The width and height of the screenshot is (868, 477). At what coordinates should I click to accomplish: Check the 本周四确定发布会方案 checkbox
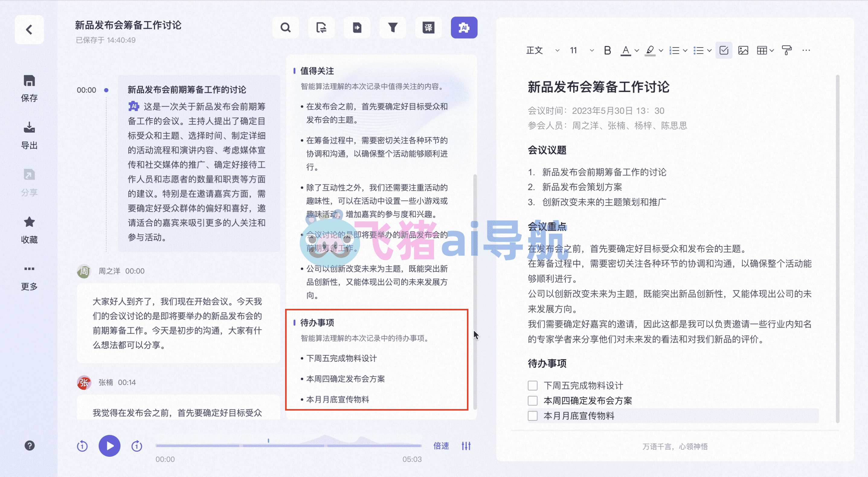pos(532,401)
